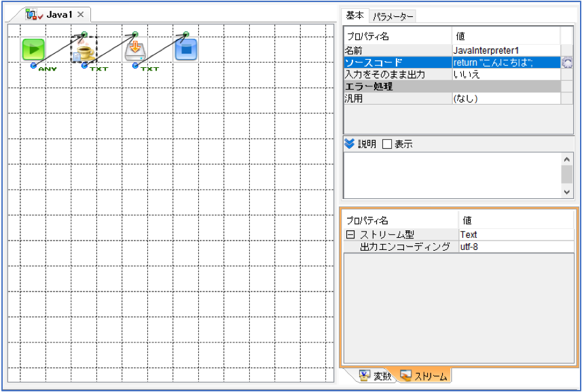582x392 pixels.
Task: Switch to the 基本 tab
Action: [354, 16]
